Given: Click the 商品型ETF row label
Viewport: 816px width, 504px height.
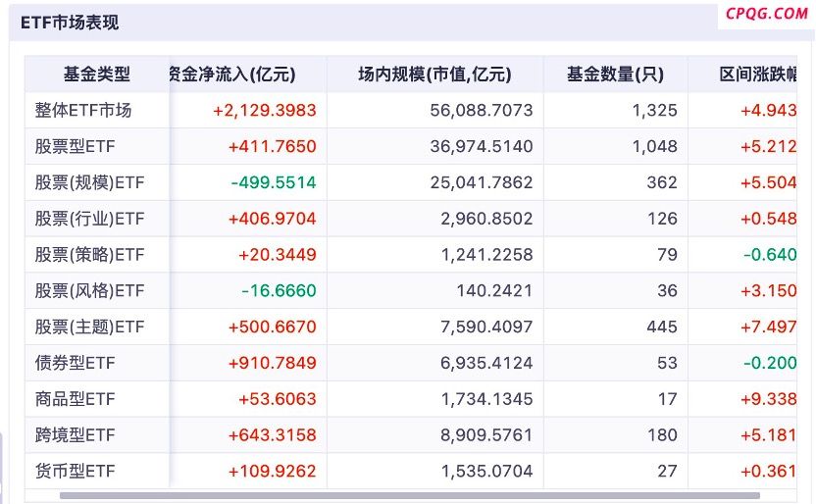Looking at the screenshot, I should pyautogui.click(x=76, y=399).
